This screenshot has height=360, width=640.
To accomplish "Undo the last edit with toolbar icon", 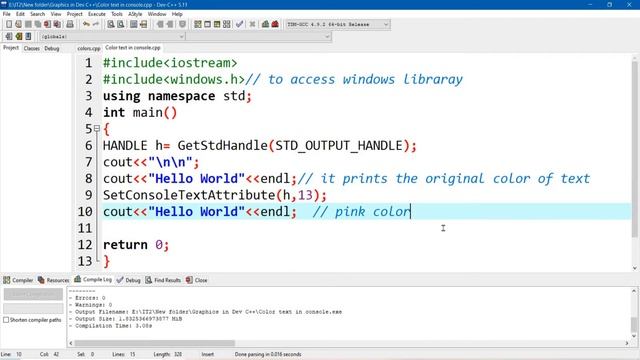I will coord(86,24).
